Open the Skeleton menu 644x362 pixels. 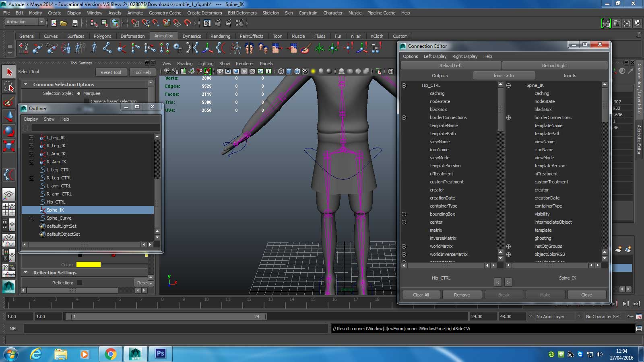pyautogui.click(x=270, y=13)
